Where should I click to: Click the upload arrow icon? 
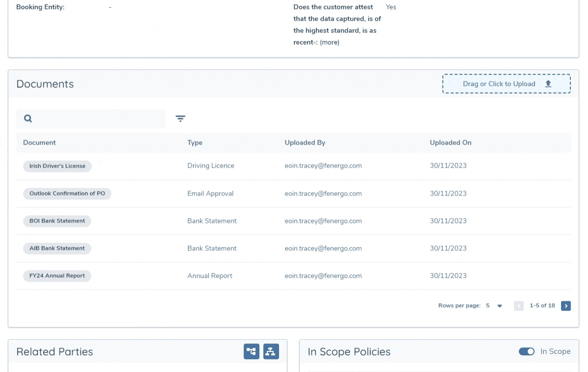[x=548, y=83]
